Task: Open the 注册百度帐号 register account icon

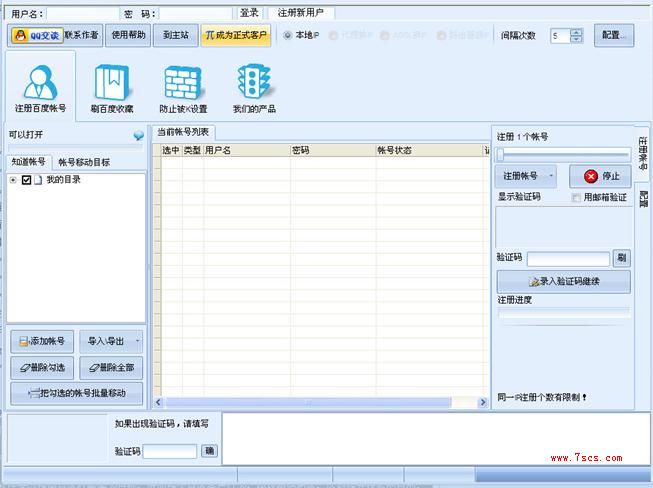Action: [x=40, y=86]
